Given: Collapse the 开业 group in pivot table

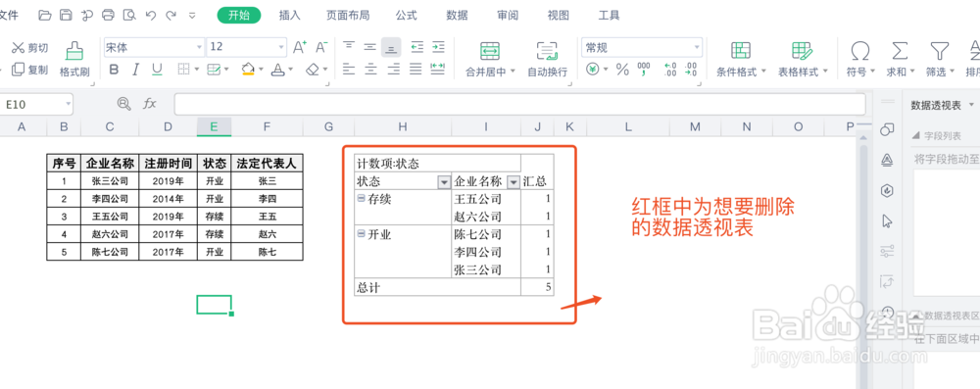Looking at the screenshot, I should coord(361,233).
